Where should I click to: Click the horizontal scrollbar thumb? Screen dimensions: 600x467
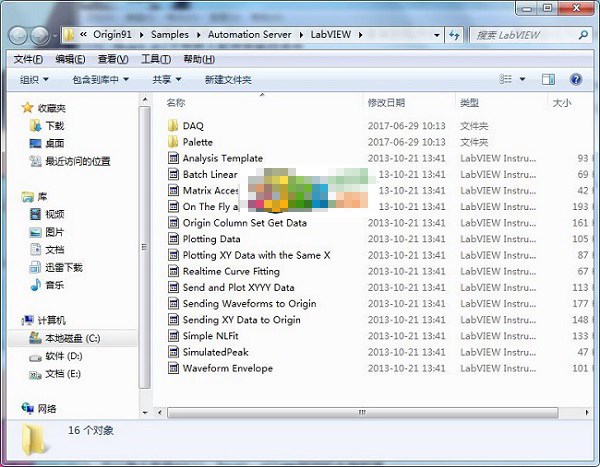point(362,412)
